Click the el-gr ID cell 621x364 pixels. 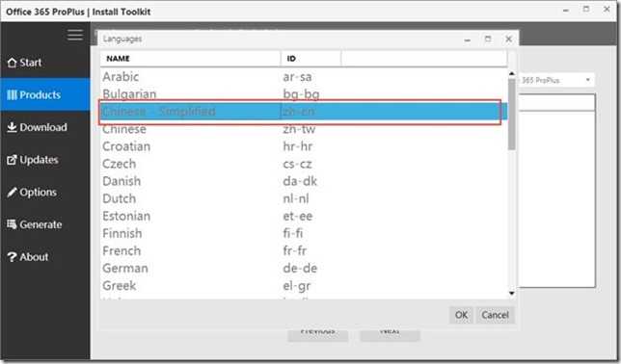point(297,286)
